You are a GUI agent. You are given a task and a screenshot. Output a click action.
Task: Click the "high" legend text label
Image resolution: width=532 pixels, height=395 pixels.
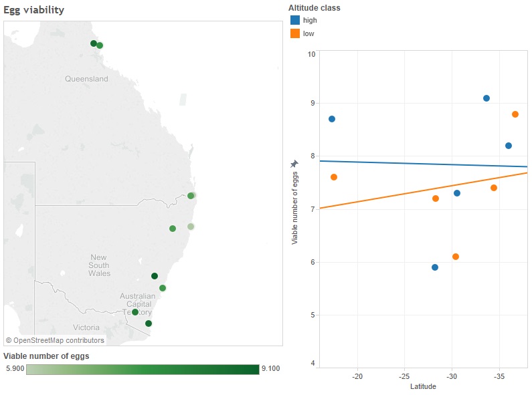tap(310, 20)
